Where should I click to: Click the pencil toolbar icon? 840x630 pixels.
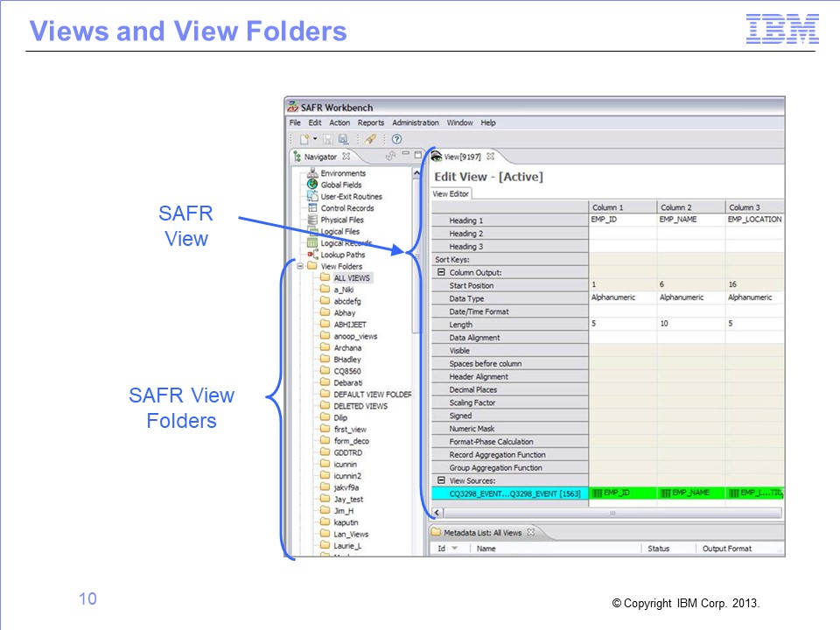coord(370,139)
